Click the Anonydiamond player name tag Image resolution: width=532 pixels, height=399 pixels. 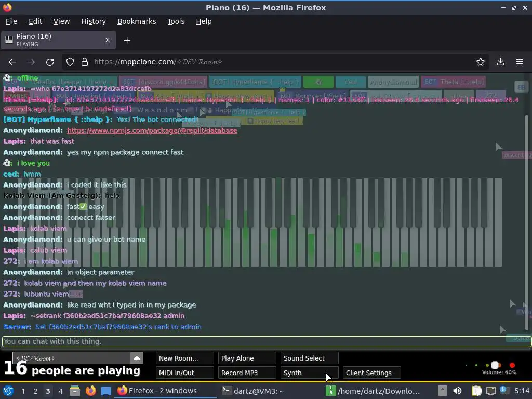pyautogui.click(x=393, y=82)
